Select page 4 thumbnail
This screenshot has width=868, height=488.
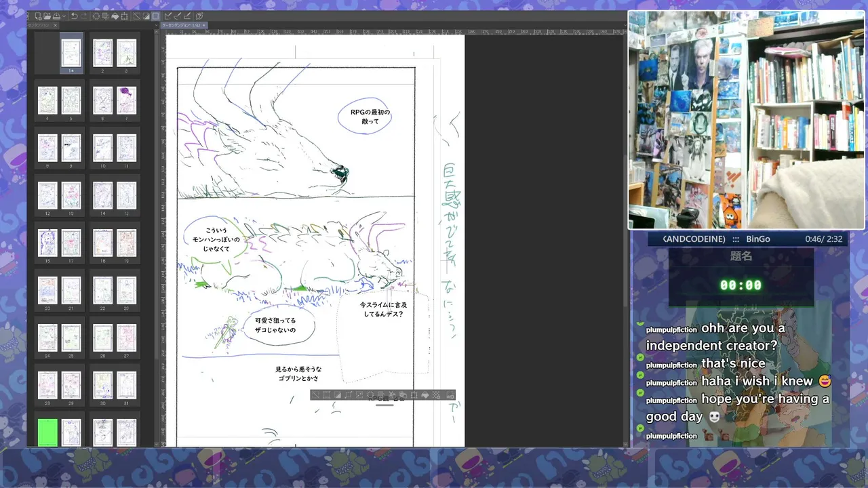pos(47,100)
